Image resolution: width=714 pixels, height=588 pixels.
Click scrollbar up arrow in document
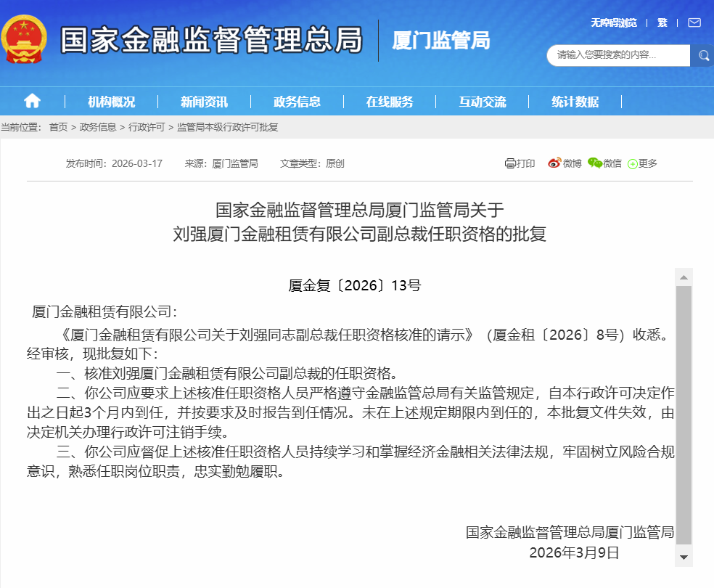pyautogui.click(x=684, y=277)
